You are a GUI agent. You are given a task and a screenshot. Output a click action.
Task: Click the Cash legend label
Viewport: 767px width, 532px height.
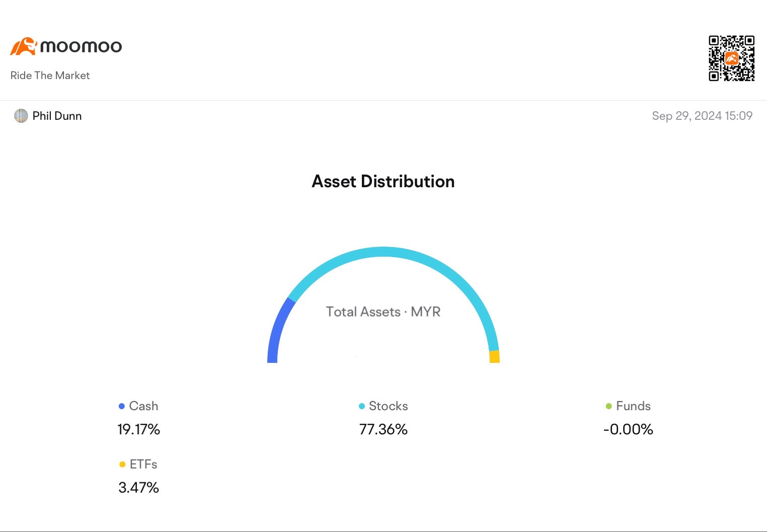(143, 406)
